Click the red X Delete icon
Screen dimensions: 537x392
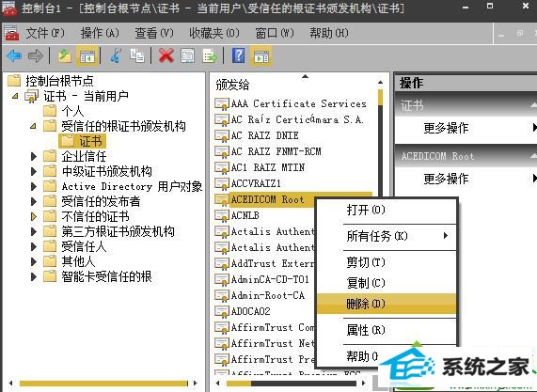(166, 55)
